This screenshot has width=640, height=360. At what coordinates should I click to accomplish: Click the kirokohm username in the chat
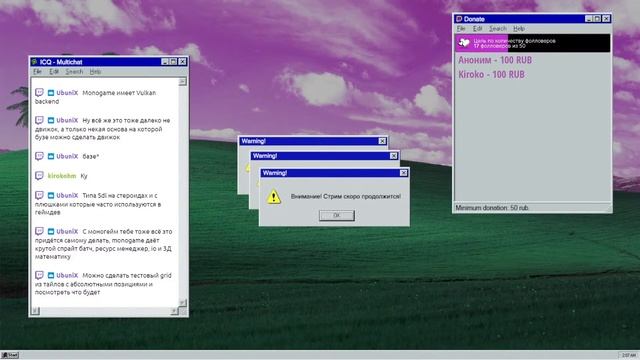click(x=62, y=176)
